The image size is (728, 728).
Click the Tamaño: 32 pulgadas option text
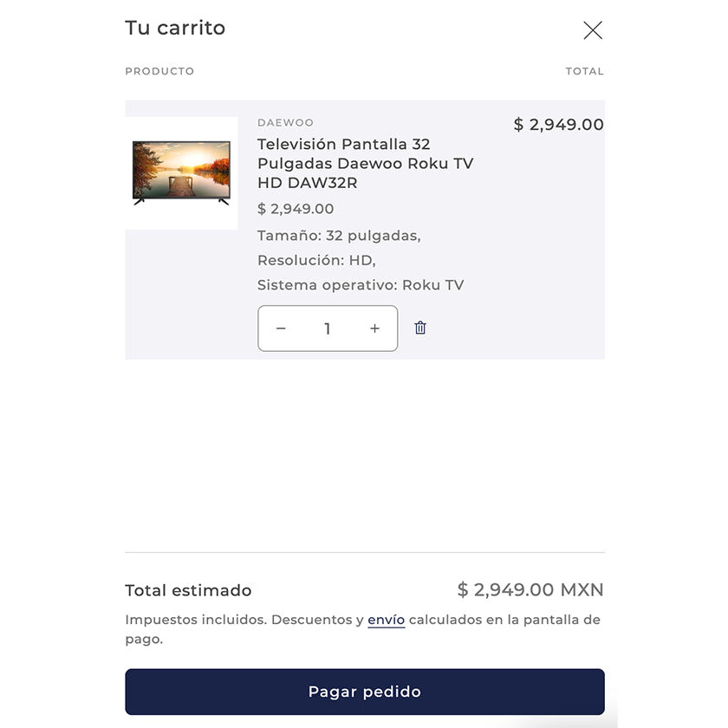[339, 236]
